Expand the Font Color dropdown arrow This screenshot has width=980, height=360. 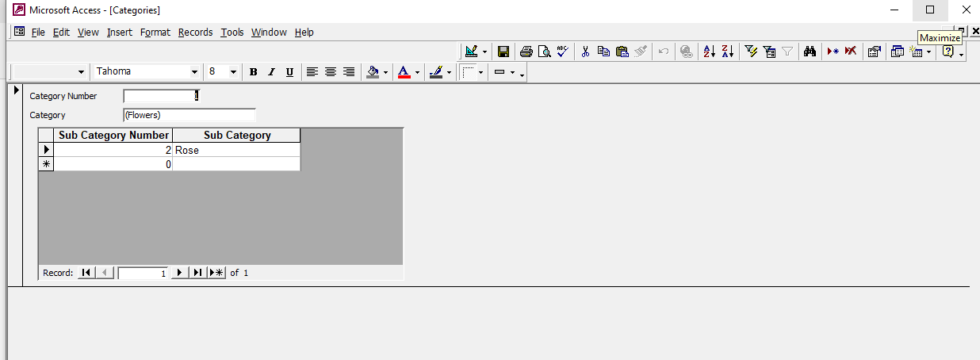pyautogui.click(x=417, y=71)
